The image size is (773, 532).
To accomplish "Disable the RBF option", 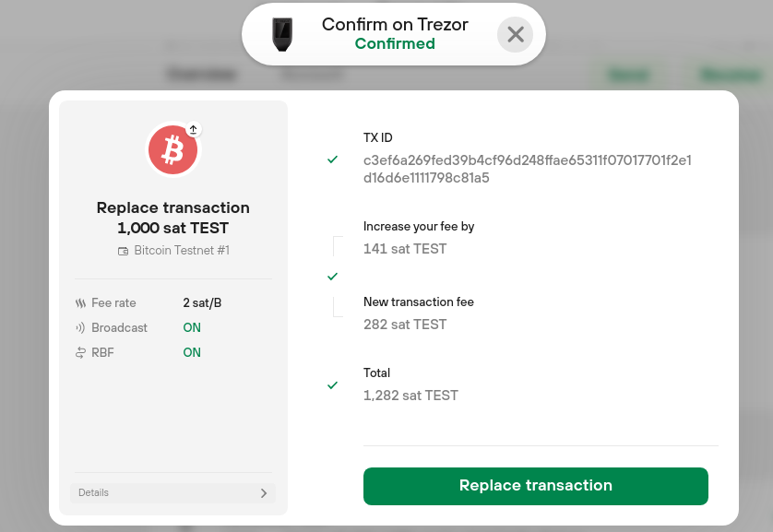I will coord(191,352).
